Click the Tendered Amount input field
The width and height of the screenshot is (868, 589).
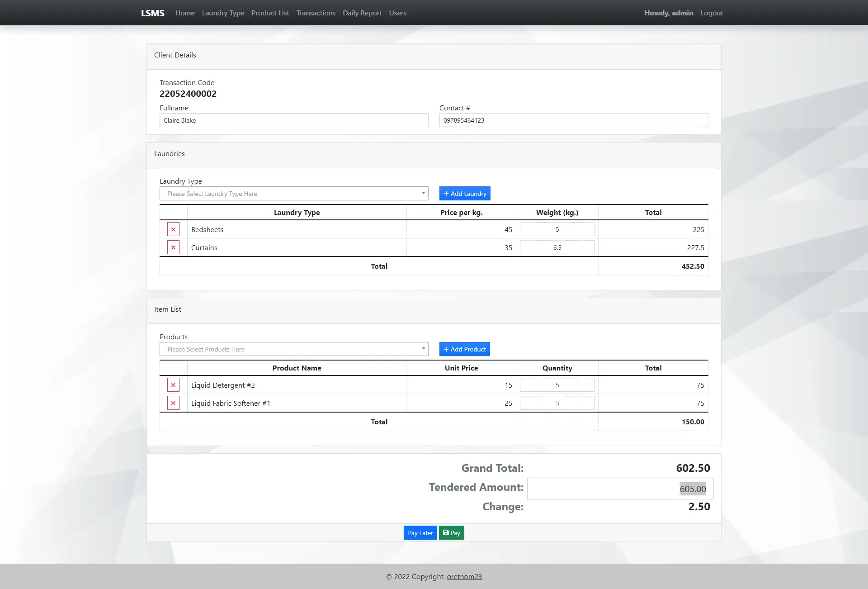620,489
